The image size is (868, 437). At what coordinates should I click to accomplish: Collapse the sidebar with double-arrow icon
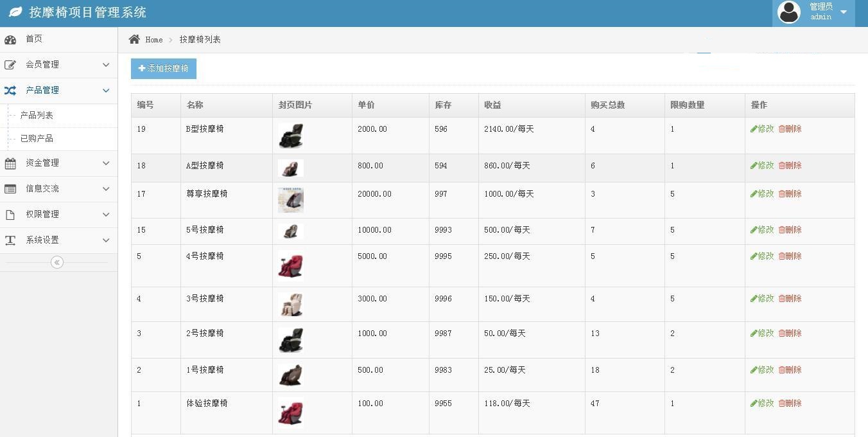tap(57, 262)
